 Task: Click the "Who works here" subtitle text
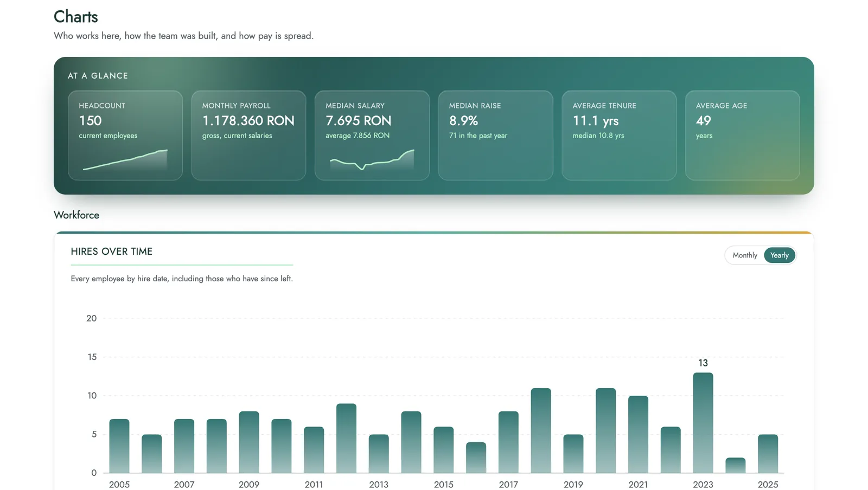click(x=183, y=36)
